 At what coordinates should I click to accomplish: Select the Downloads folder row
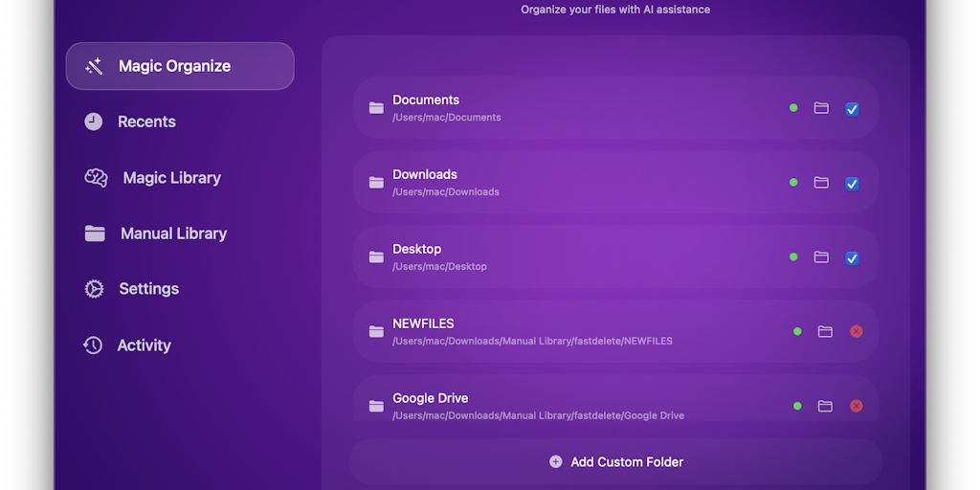(574, 183)
